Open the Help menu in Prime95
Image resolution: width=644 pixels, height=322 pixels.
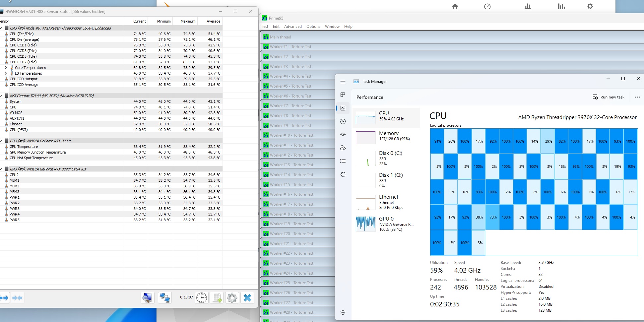[x=348, y=27]
